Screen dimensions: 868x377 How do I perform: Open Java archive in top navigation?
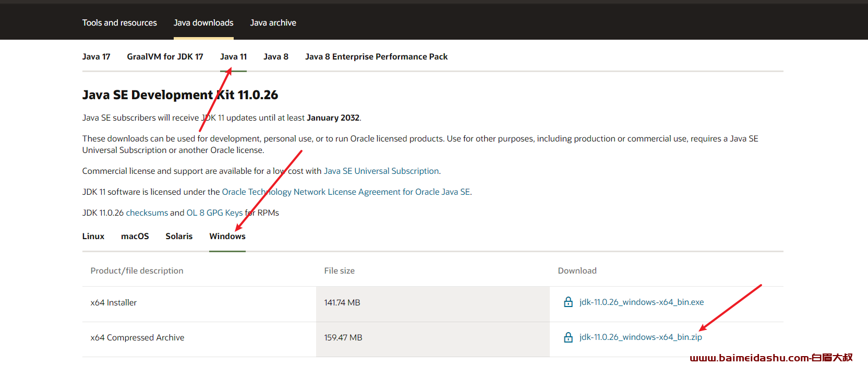pos(273,22)
